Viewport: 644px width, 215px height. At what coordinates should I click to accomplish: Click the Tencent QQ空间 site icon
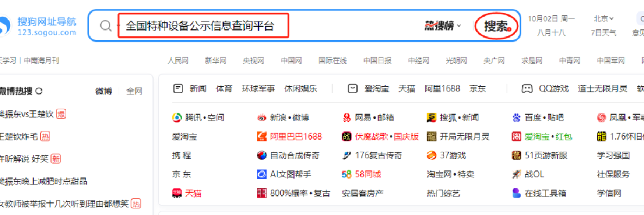point(177,118)
